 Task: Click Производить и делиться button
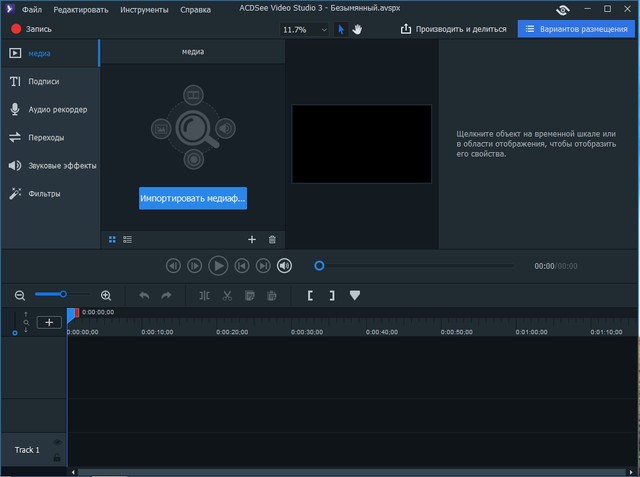click(453, 30)
